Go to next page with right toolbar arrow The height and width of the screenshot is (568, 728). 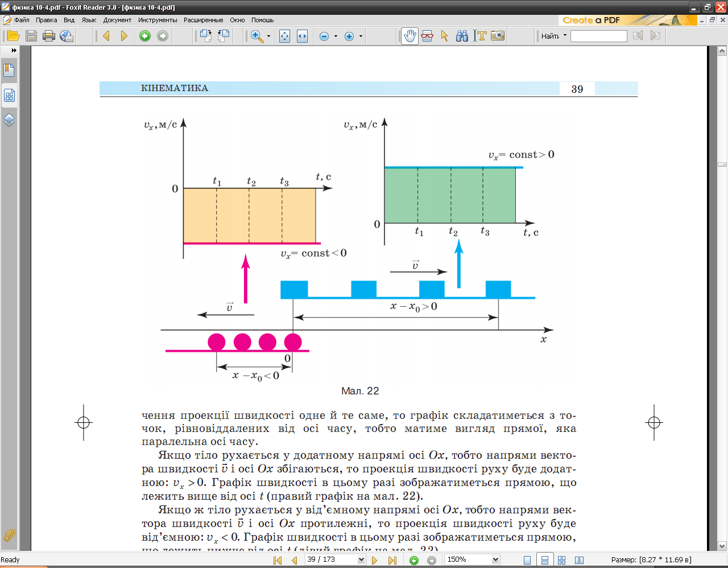[x=124, y=36]
